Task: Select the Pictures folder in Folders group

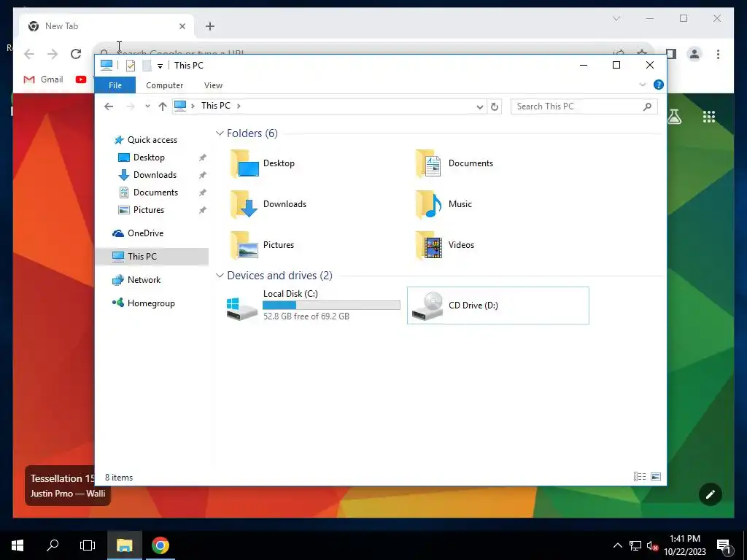Action: coord(262,245)
